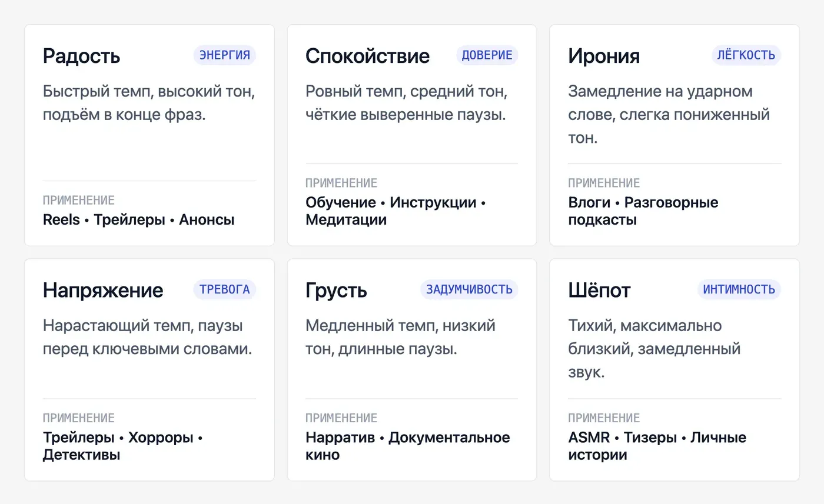The height and width of the screenshot is (504, 824).
Task: Click the "Нарратив • Документальное кино" text
Action: (x=408, y=446)
